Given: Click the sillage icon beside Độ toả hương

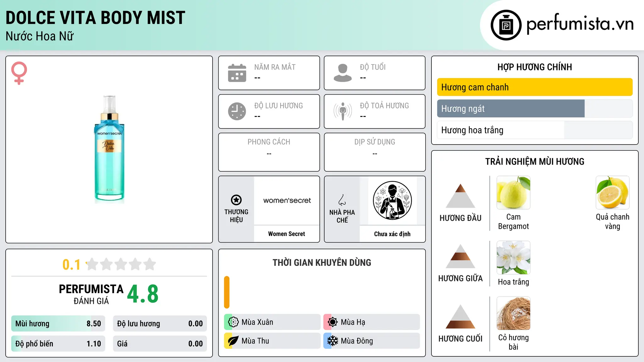Looking at the screenshot, I should pyautogui.click(x=343, y=111).
